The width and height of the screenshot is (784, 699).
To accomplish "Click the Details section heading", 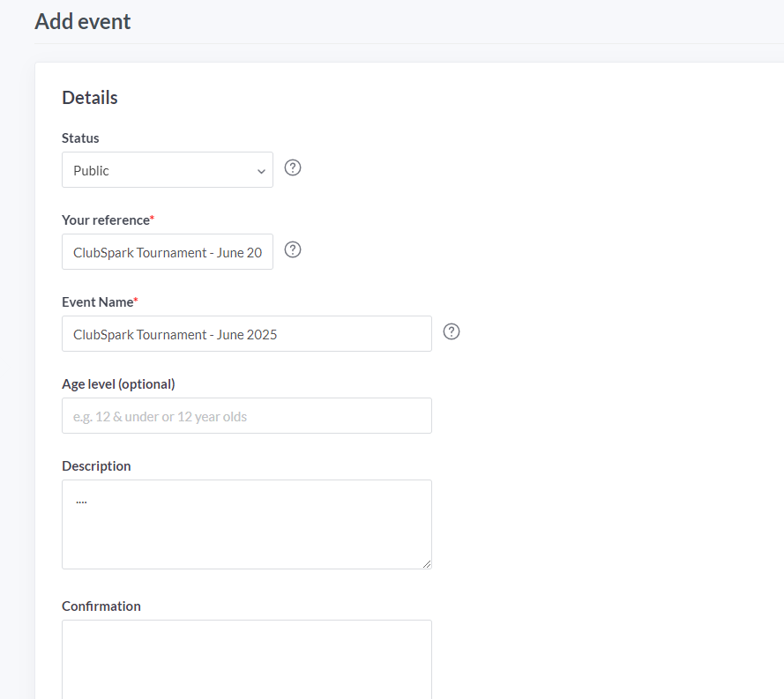I will click(90, 98).
